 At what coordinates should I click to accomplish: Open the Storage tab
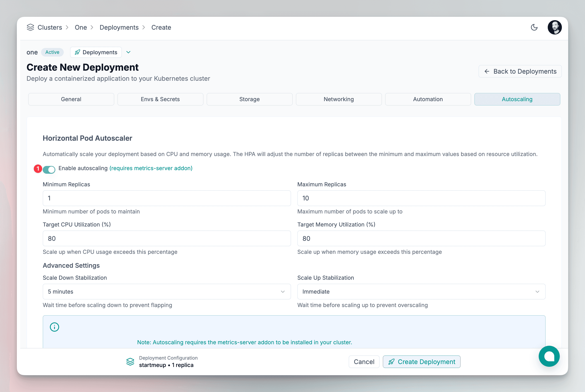[x=249, y=99]
